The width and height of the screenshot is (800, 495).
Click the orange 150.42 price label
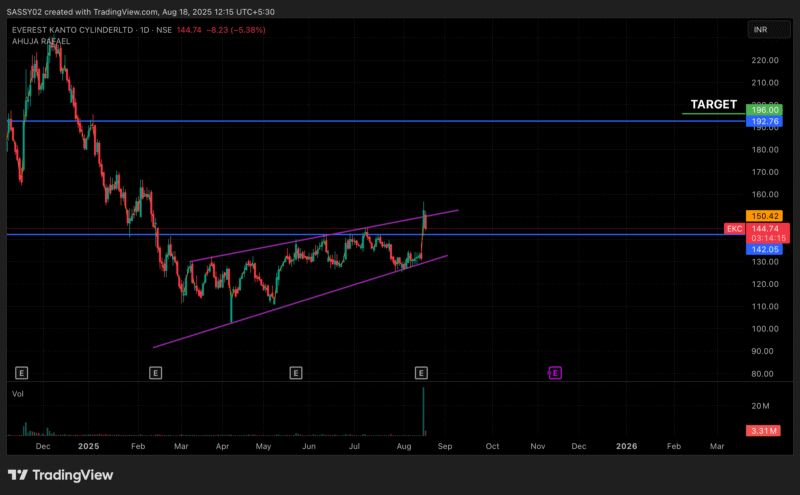click(x=764, y=215)
